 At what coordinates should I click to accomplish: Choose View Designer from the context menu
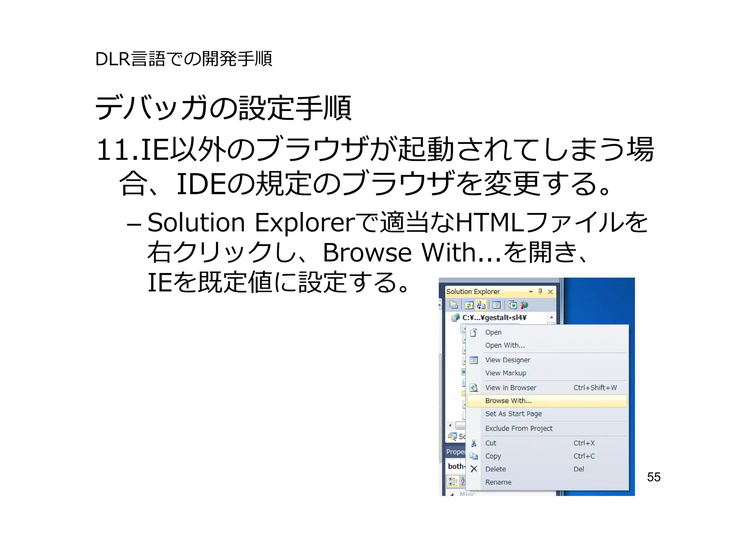[x=547, y=360]
